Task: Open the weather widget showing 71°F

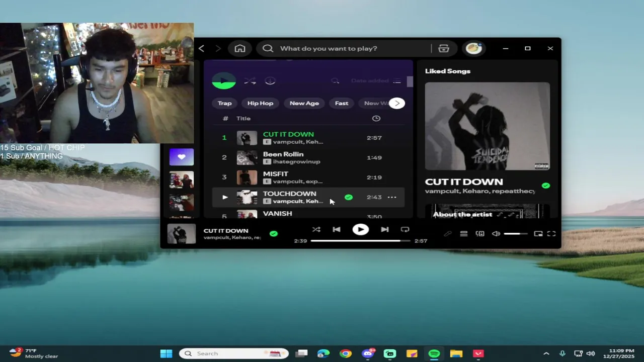Action: click(x=34, y=353)
